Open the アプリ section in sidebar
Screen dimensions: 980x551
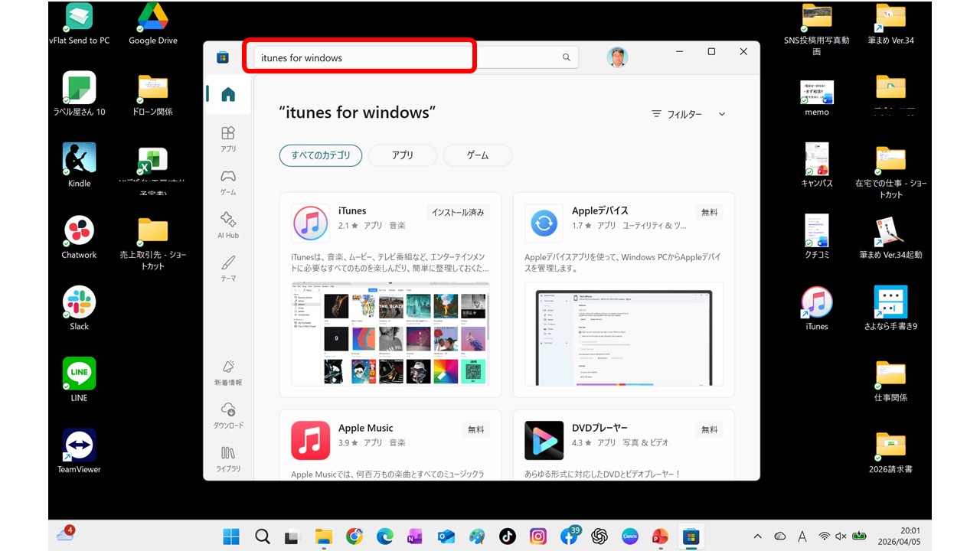[227, 139]
